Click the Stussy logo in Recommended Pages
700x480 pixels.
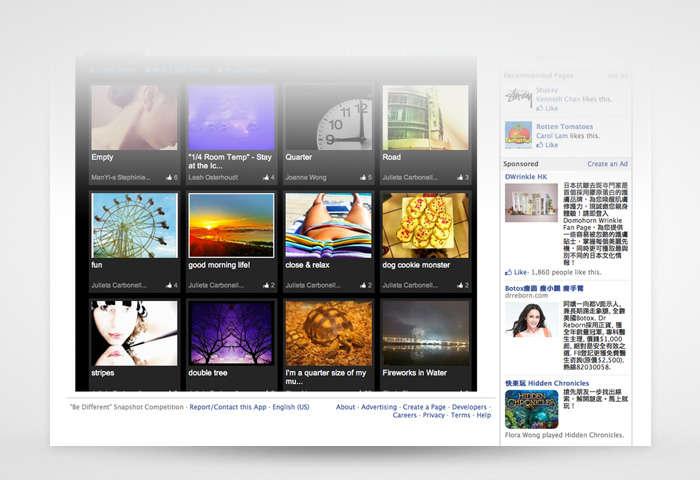pos(518,98)
